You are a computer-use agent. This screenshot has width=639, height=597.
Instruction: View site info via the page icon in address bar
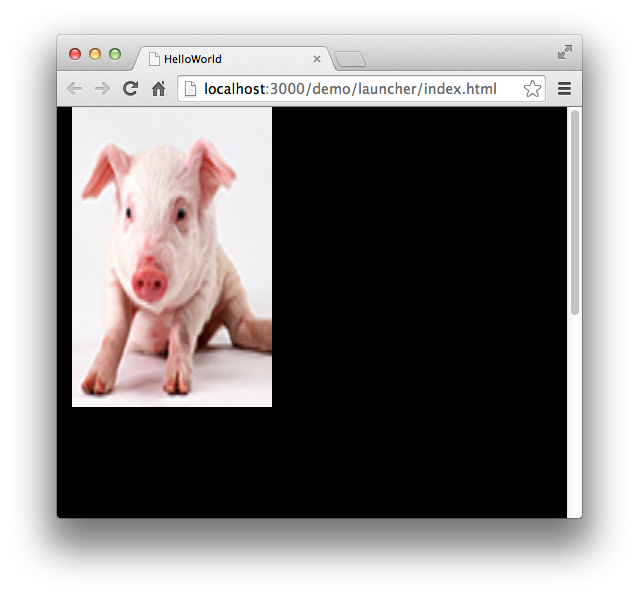coord(190,89)
